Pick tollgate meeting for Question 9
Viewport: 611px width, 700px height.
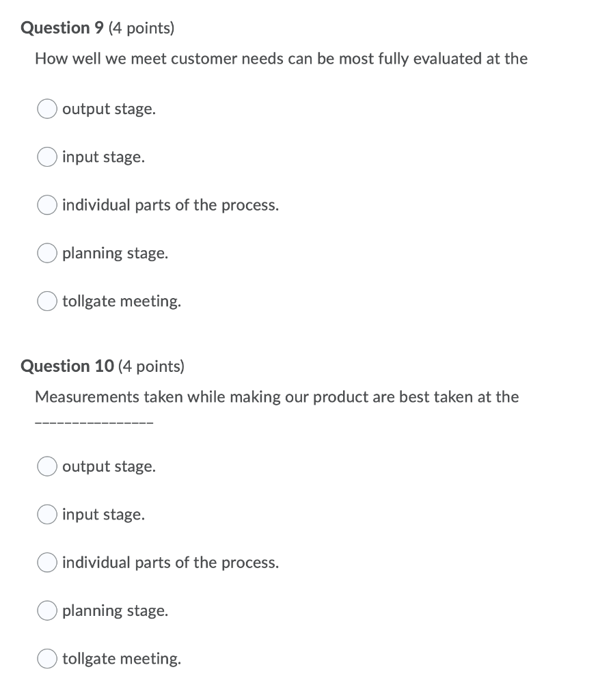click(46, 301)
